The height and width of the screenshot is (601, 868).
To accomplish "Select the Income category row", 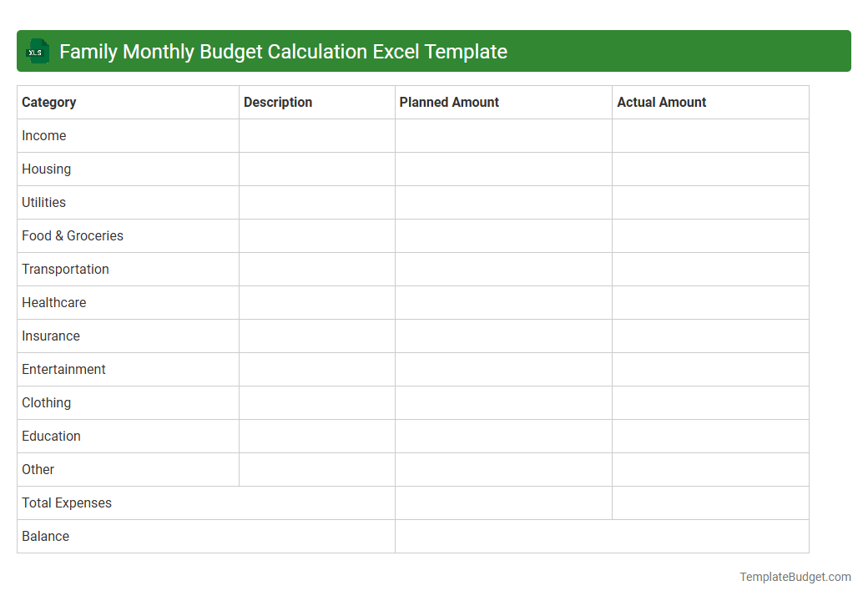I will 44,135.
